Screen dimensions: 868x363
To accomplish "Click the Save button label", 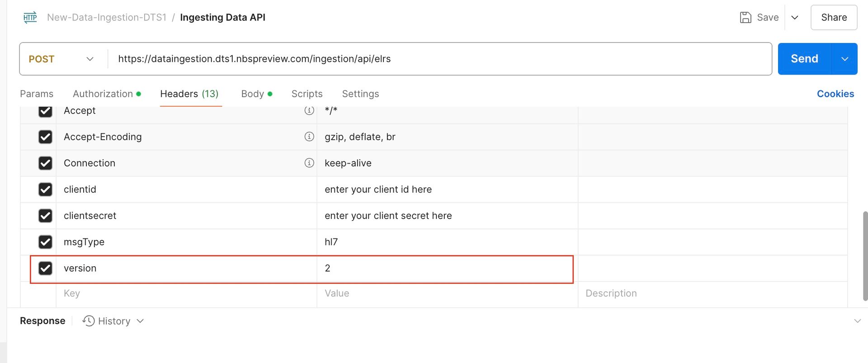I will pos(768,18).
